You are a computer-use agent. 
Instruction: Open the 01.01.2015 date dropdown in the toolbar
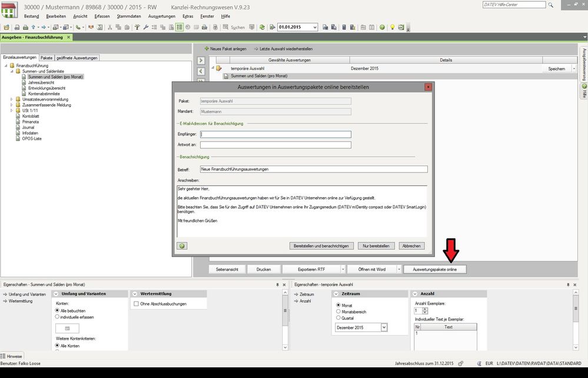pyautogui.click(x=314, y=27)
